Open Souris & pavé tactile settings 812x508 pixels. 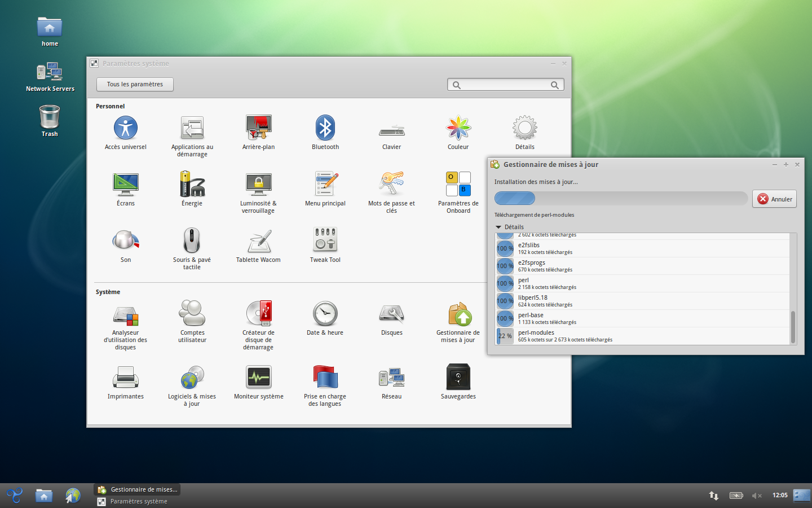pos(192,249)
